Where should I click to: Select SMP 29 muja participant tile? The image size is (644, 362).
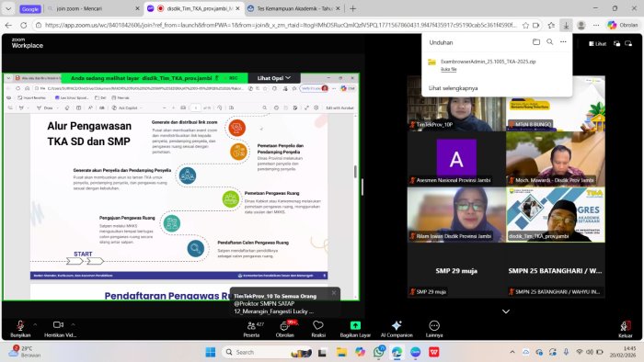coord(456,270)
